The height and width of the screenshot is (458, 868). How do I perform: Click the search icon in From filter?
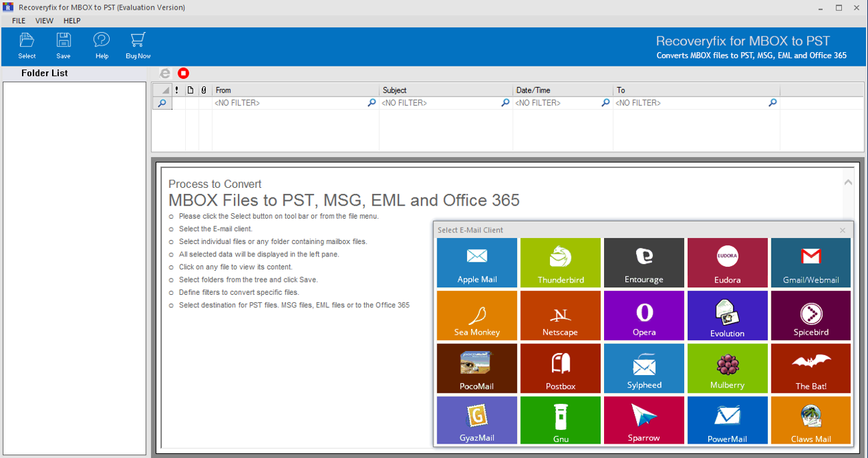pyautogui.click(x=372, y=103)
